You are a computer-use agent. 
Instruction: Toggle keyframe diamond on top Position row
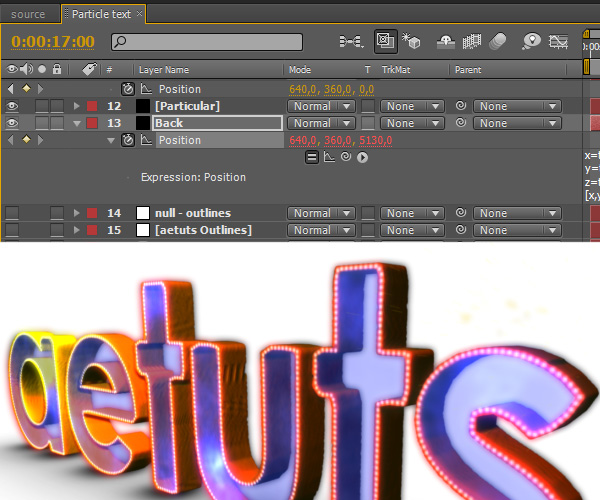click(26, 88)
